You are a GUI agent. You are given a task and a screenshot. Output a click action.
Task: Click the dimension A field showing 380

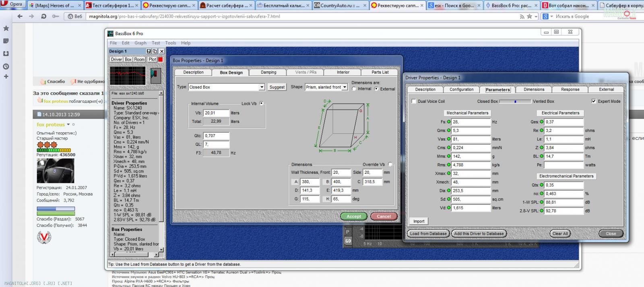[x=310, y=182]
